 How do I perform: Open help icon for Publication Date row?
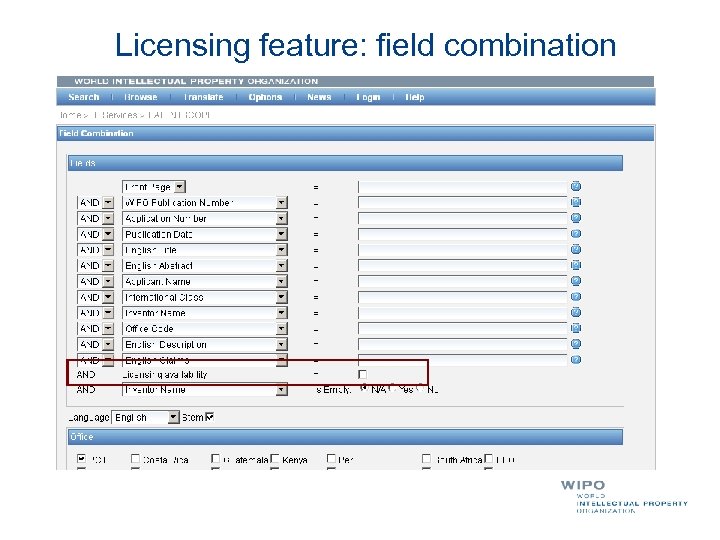point(576,234)
